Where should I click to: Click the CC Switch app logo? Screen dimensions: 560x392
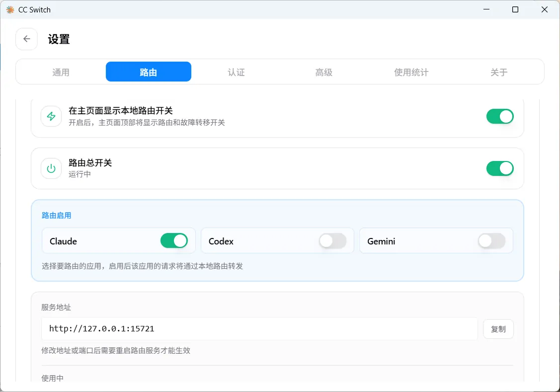pyautogui.click(x=10, y=9)
